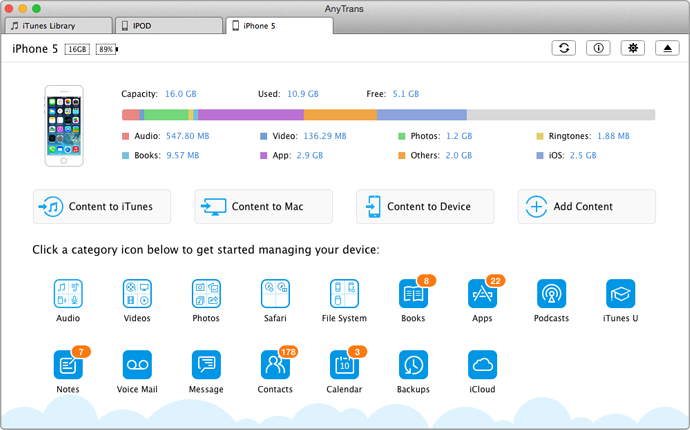
Task: Click the Add Content button
Action: click(587, 206)
